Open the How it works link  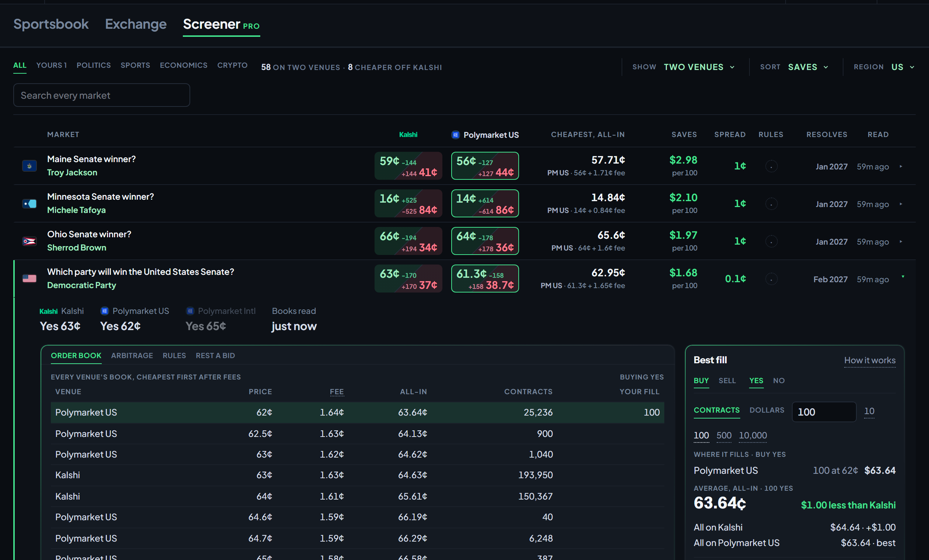pyautogui.click(x=870, y=360)
